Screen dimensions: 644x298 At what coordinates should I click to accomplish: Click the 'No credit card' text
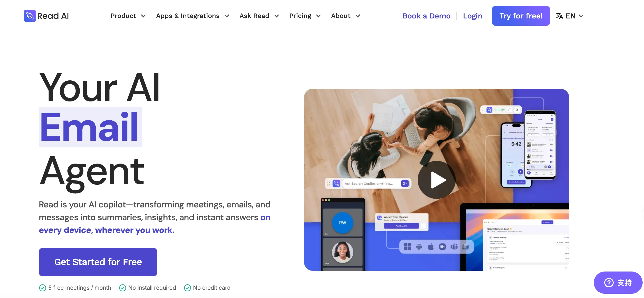tap(211, 288)
